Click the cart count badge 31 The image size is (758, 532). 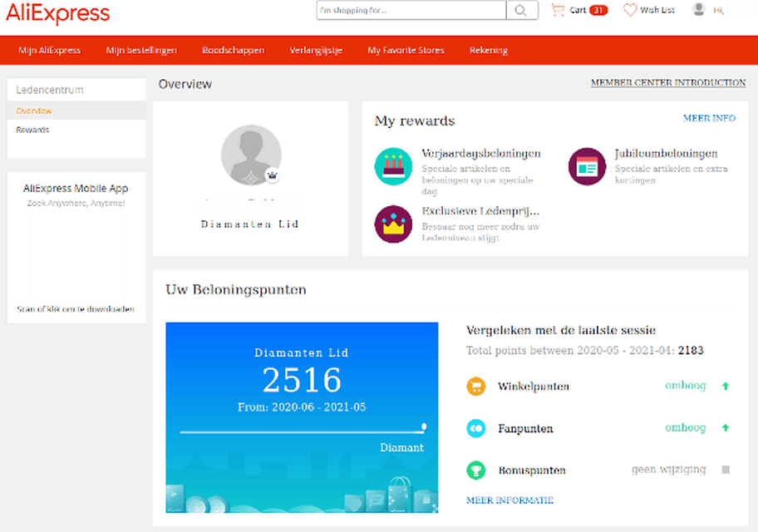click(x=598, y=10)
